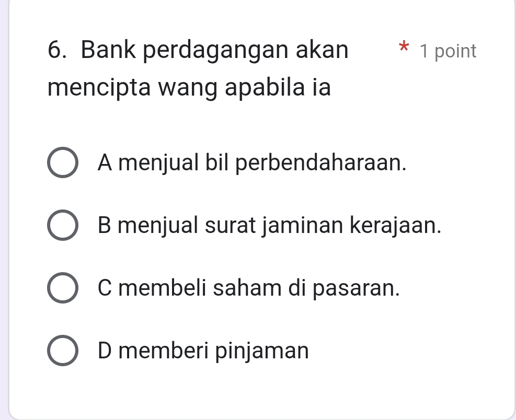Screen dimensions: 516x420
Task: Click the lavender page margin at left edge
Action: [4, 209]
